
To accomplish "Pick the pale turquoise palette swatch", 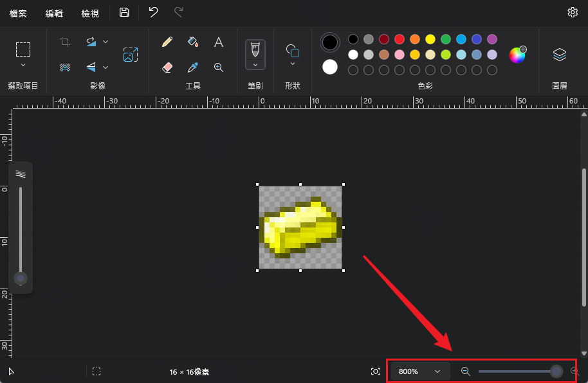I will pyautogui.click(x=461, y=55).
